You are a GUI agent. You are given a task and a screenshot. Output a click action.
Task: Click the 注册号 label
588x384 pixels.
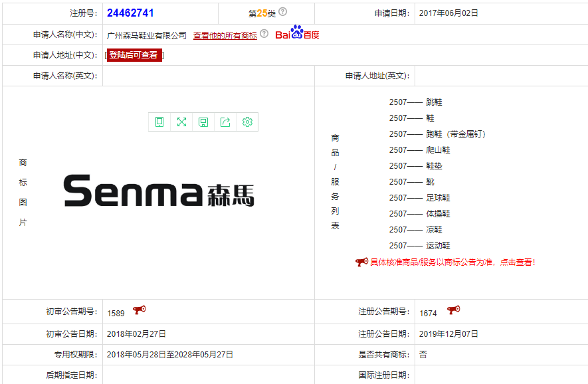(83, 13)
